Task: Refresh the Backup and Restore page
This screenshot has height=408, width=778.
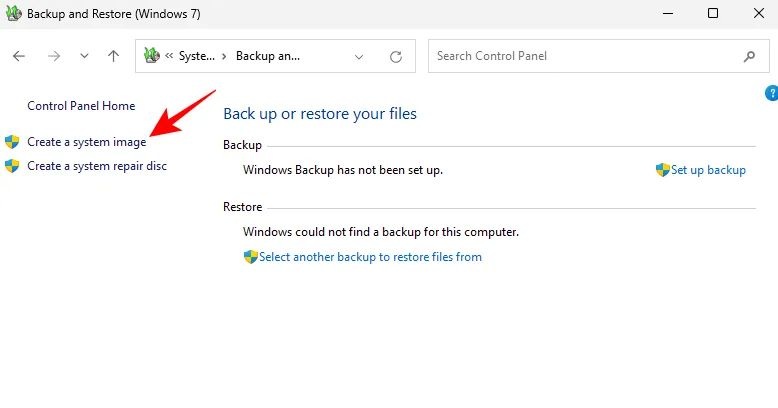Action: point(395,57)
